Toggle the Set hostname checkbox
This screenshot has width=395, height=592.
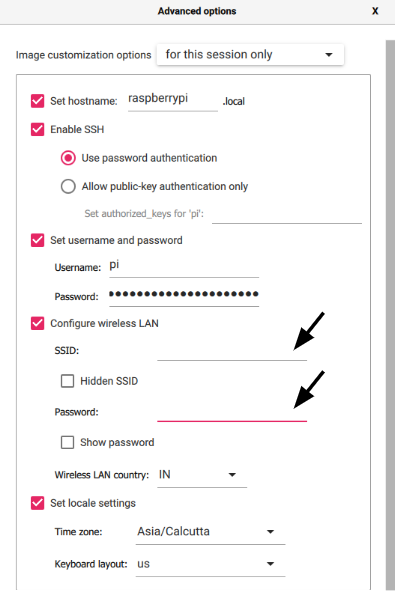[37, 101]
